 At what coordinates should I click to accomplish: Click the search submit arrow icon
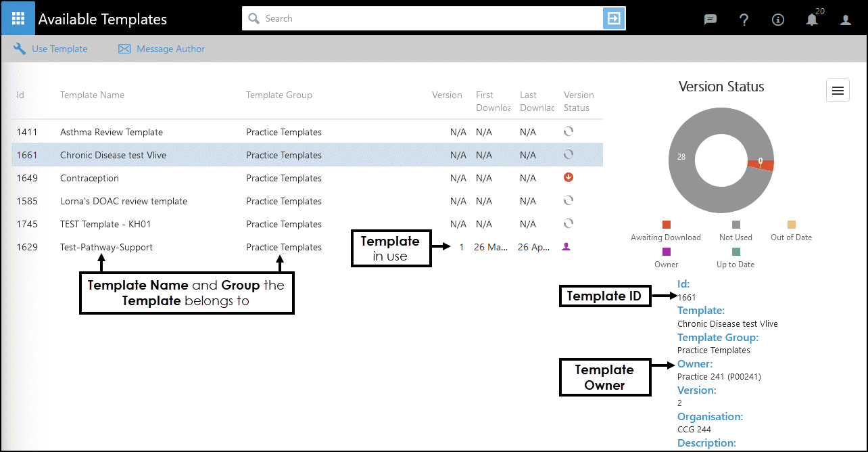(x=614, y=19)
